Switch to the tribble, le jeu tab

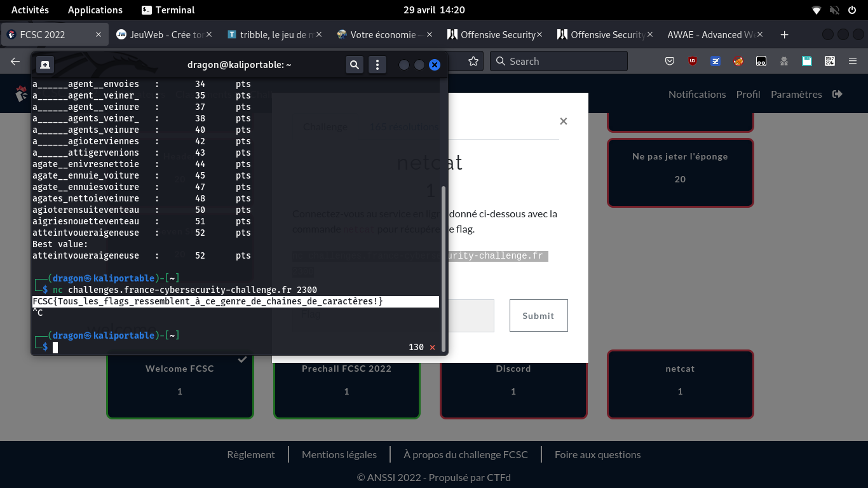pos(275,34)
